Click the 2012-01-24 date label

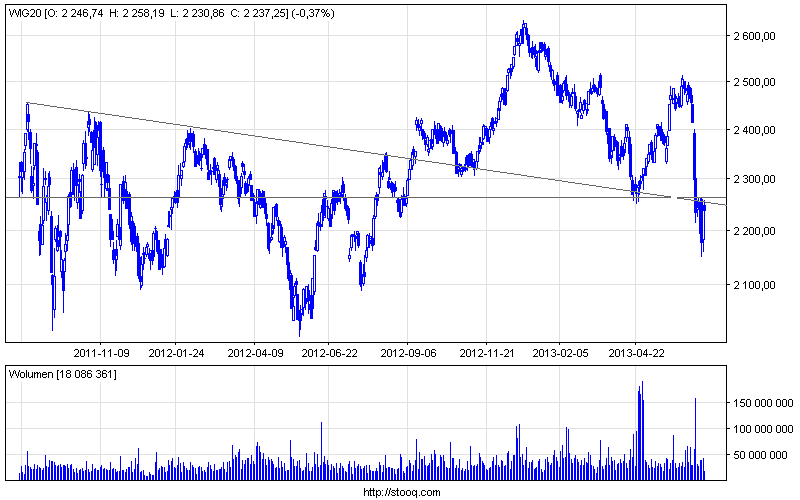coord(176,353)
